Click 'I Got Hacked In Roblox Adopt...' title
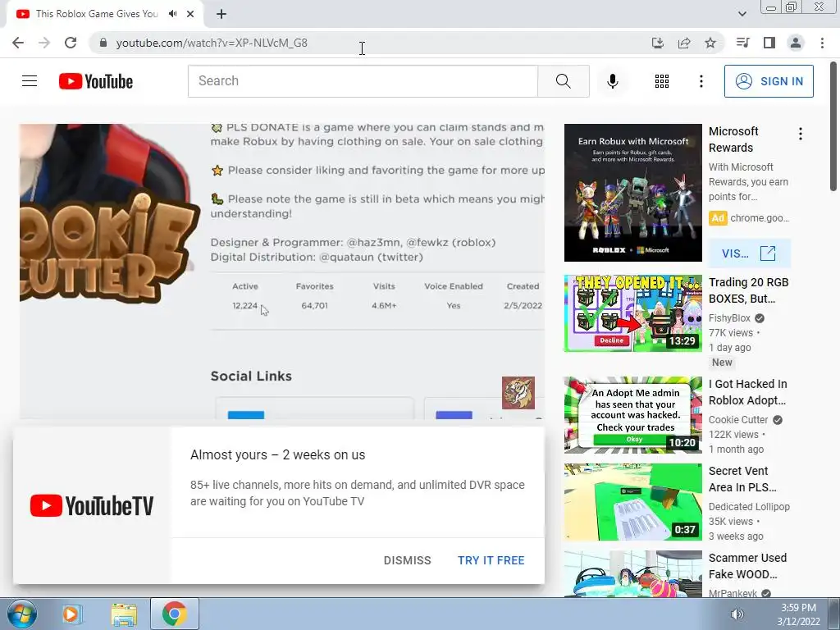This screenshot has height=630, width=840. tap(748, 392)
